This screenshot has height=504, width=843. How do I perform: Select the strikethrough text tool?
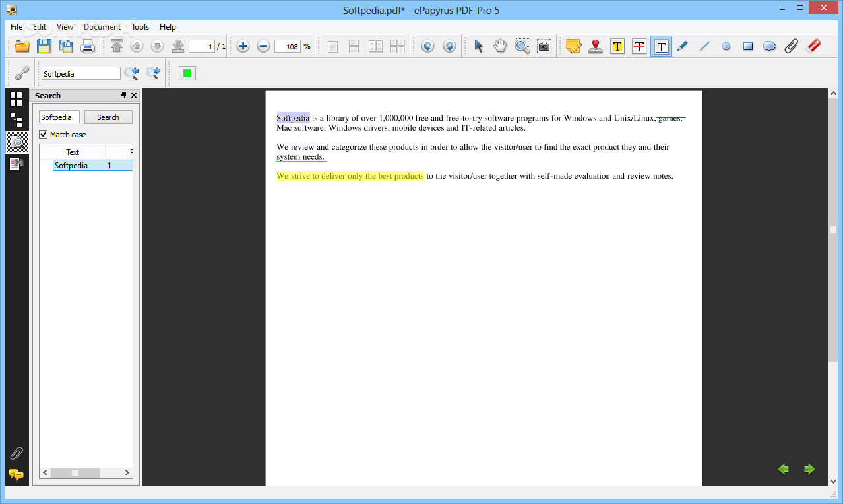(x=639, y=46)
